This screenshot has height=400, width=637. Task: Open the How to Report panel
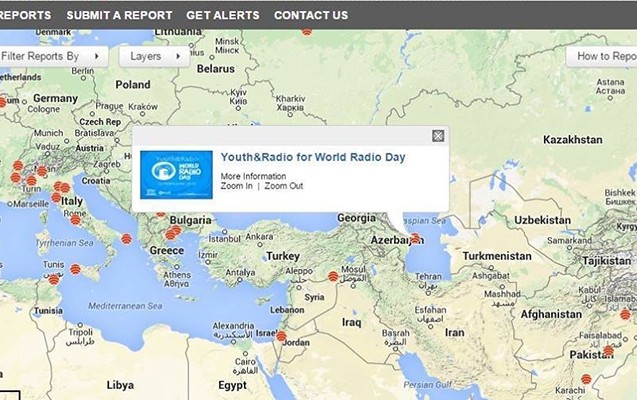602,56
